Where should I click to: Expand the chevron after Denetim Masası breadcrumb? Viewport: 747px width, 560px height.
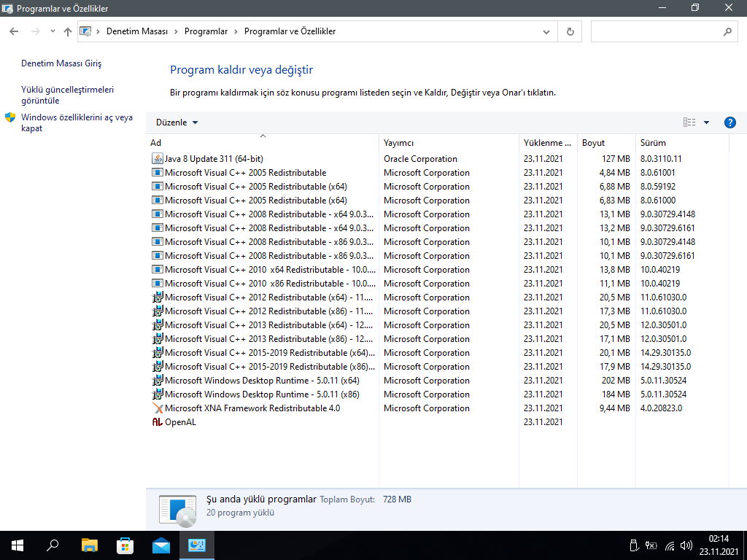[x=176, y=31]
